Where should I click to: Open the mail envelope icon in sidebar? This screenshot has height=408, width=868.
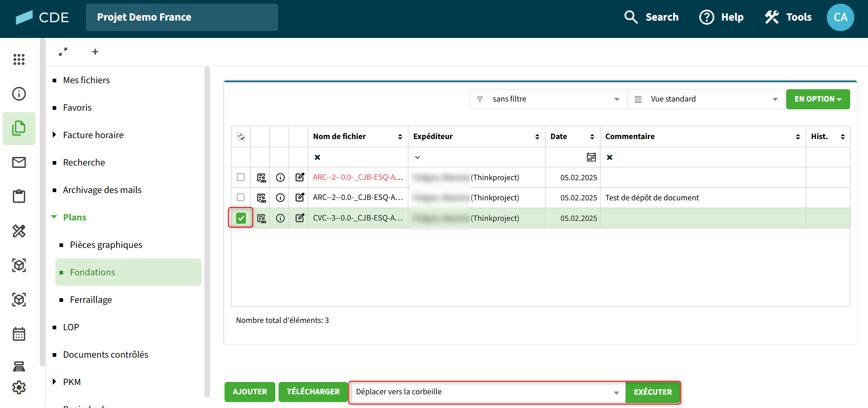tap(19, 162)
